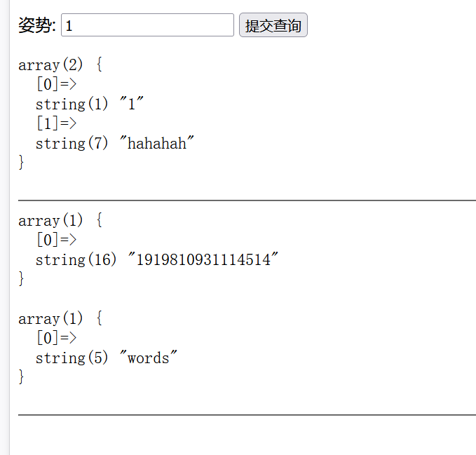This screenshot has height=455, width=476.
Task: Click the first [0]=> index line
Action: pos(57,84)
